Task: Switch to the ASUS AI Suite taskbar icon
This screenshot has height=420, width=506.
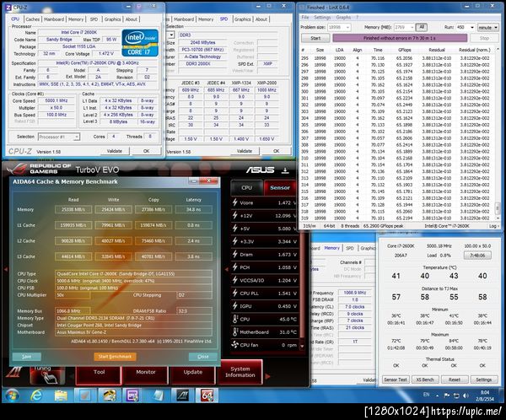Action: 183,396
